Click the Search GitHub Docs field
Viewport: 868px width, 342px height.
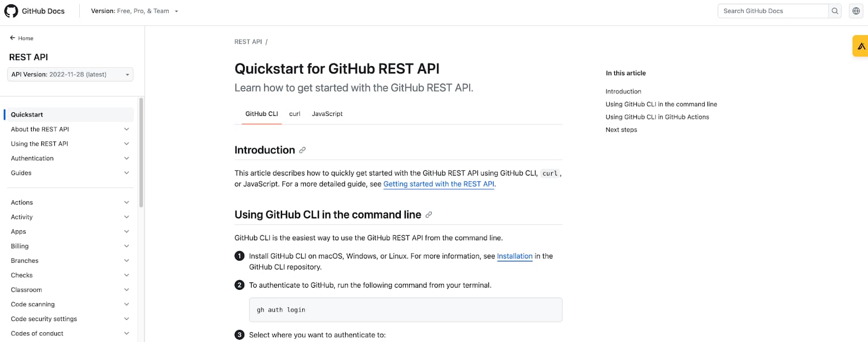(773, 11)
